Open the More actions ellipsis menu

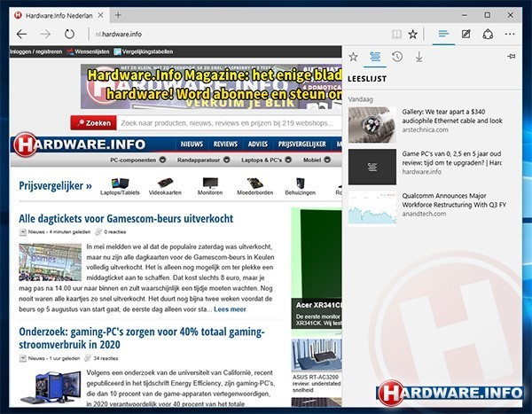click(512, 35)
